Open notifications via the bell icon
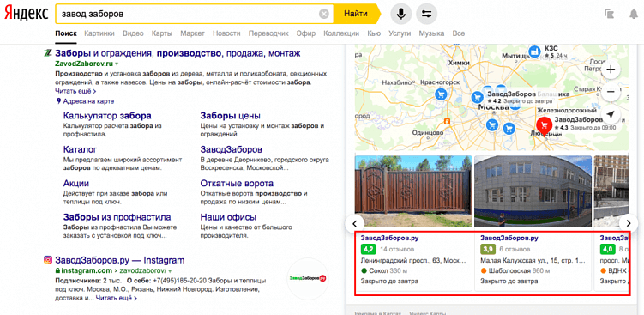The width and height of the screenshot is (644, 315). [x=633, y=14]
